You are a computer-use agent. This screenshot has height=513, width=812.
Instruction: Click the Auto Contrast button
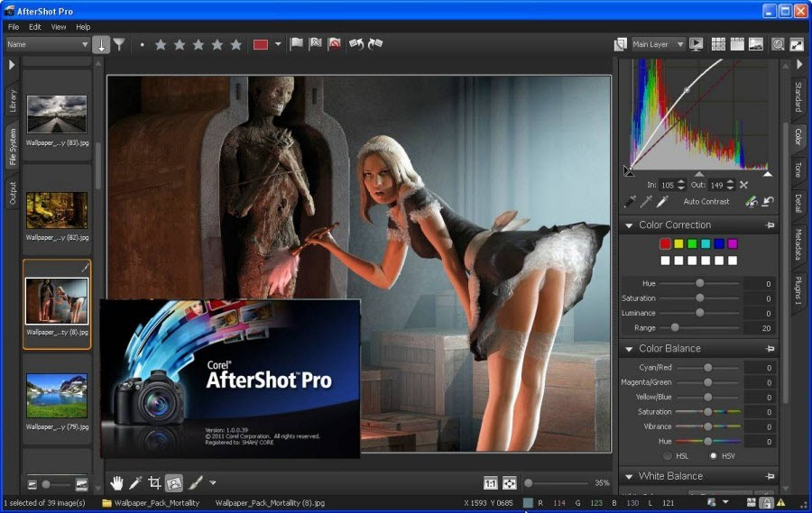706,201
